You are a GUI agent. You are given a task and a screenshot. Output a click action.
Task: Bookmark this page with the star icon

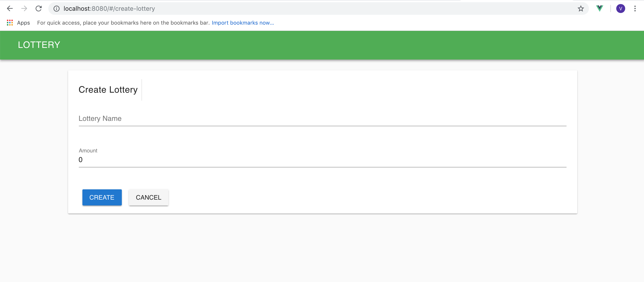point(581,9)
